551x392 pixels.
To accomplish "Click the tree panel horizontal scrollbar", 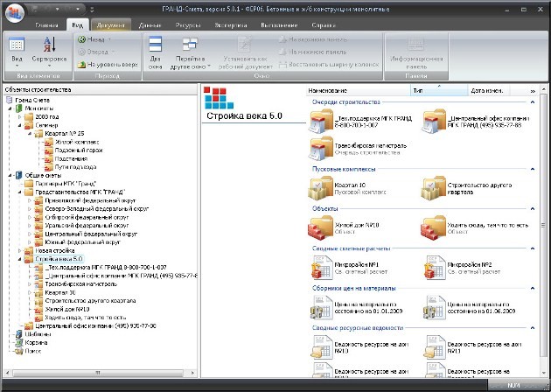I will click(x=98, y=373).
